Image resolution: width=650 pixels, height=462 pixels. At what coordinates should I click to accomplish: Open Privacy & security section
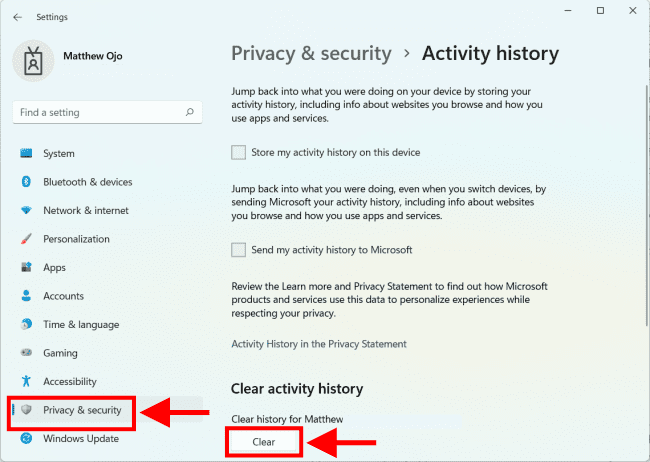[81, 410]
